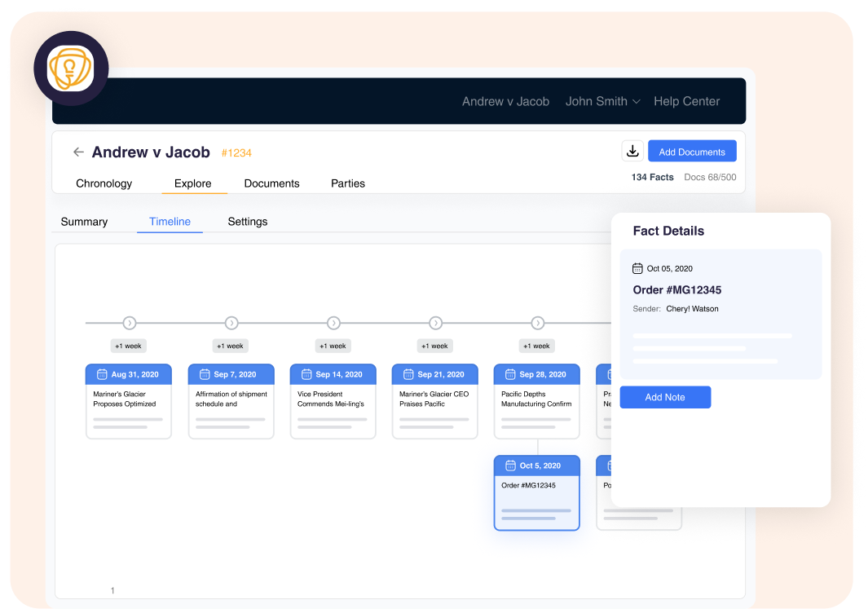Click calendar icon on Oct 5, 2020 card
This screenshot has width=868, height=609.
(510, 466)
